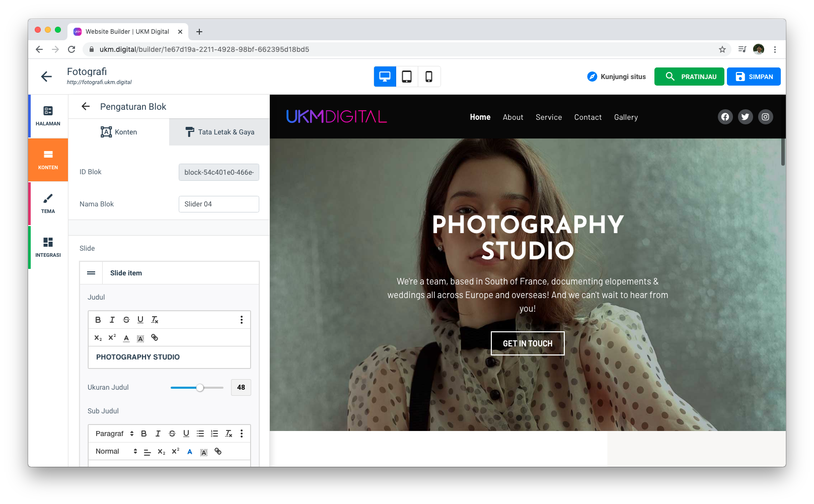The image size is (814, 504).
Task: Open the Tema sidebar panel
Action: 48,203
